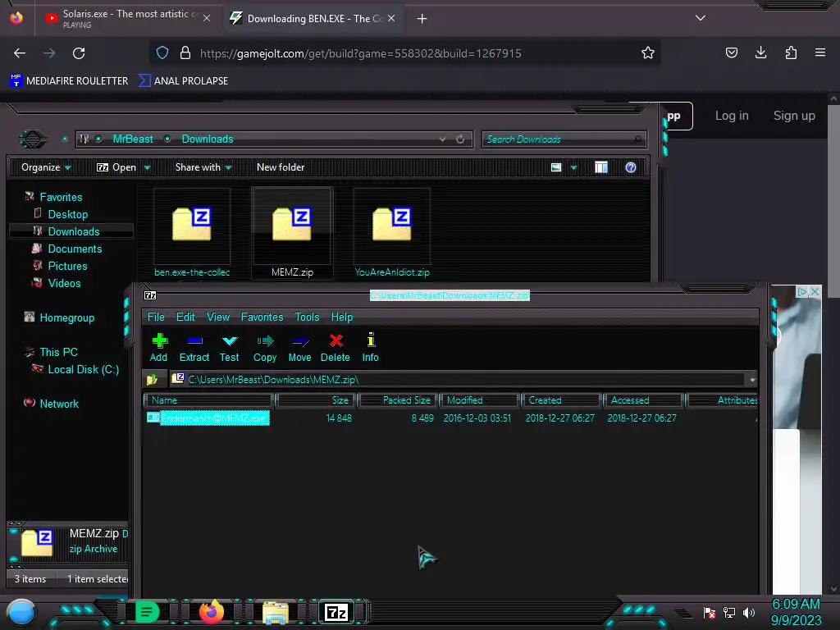Select MEMZ.zip file in Explorer
Image resolution: width=840 pixels, height=630 pixels.
pyautogui.click(x=292, y=233)
